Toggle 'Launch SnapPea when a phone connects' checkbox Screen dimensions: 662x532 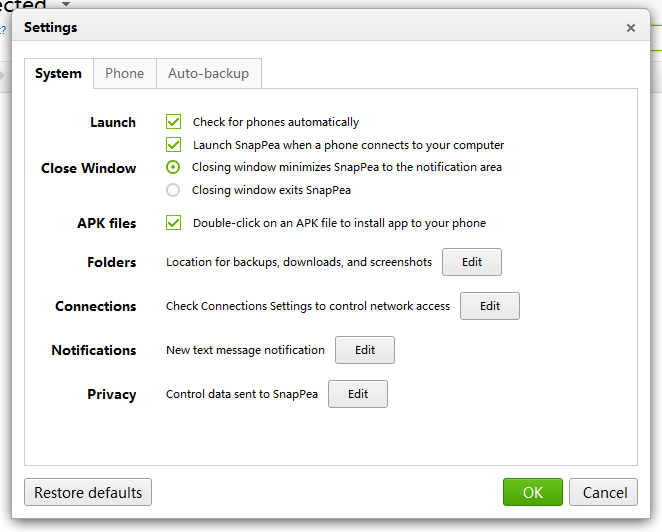174,145
